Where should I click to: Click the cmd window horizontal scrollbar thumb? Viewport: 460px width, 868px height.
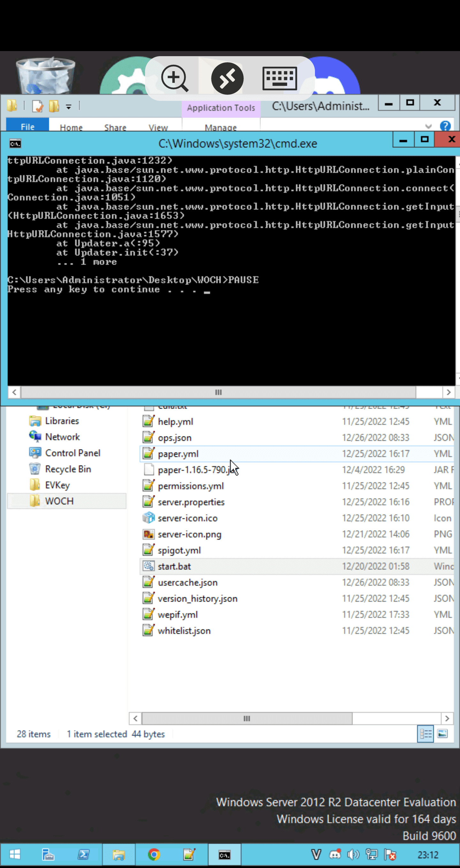pos(218,392)
